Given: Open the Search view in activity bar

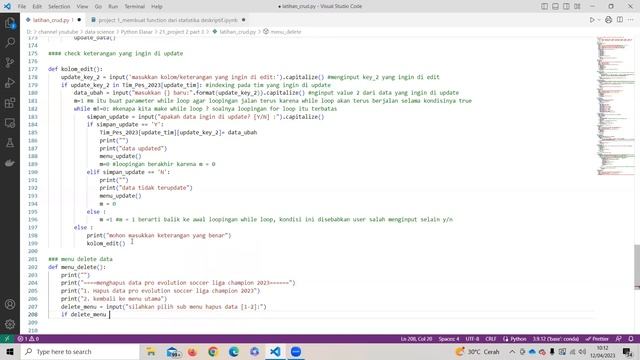Looking at the screenshot, I should [10, 42].
